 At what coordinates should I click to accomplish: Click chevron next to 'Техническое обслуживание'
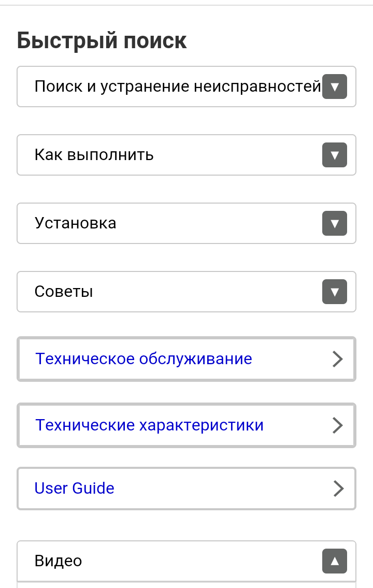point(337,359)
